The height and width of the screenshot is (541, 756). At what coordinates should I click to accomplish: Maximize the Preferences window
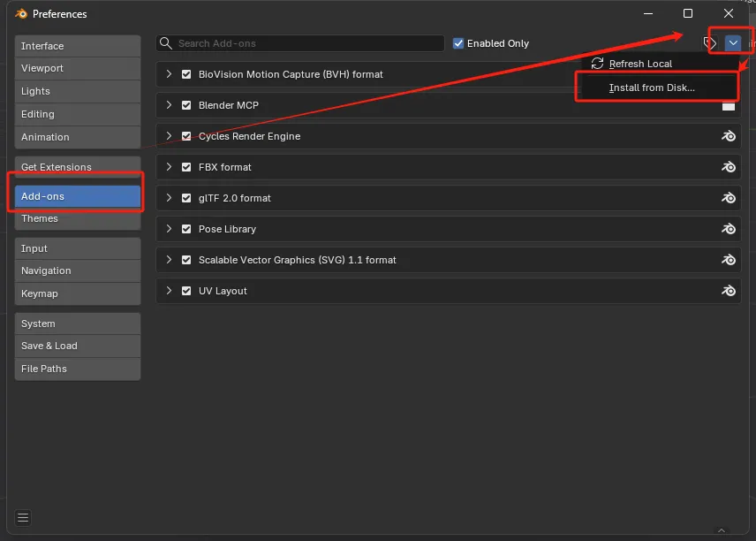tap(688, 13)
